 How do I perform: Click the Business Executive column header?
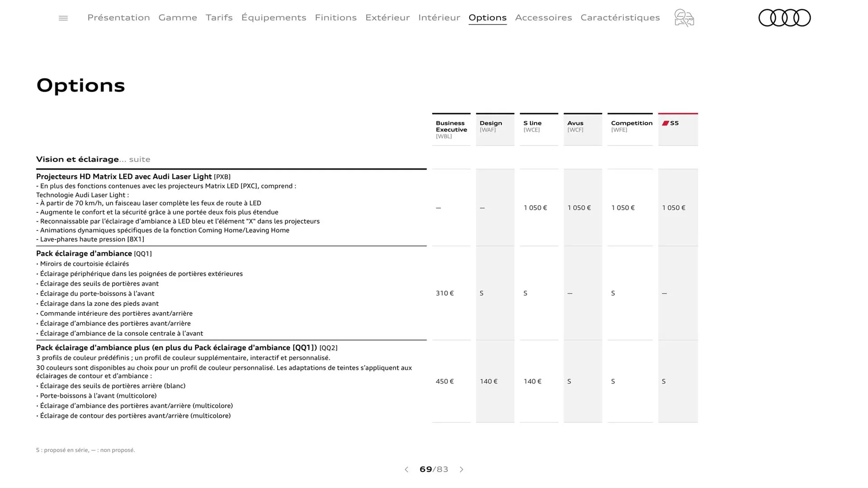(451, 129)
